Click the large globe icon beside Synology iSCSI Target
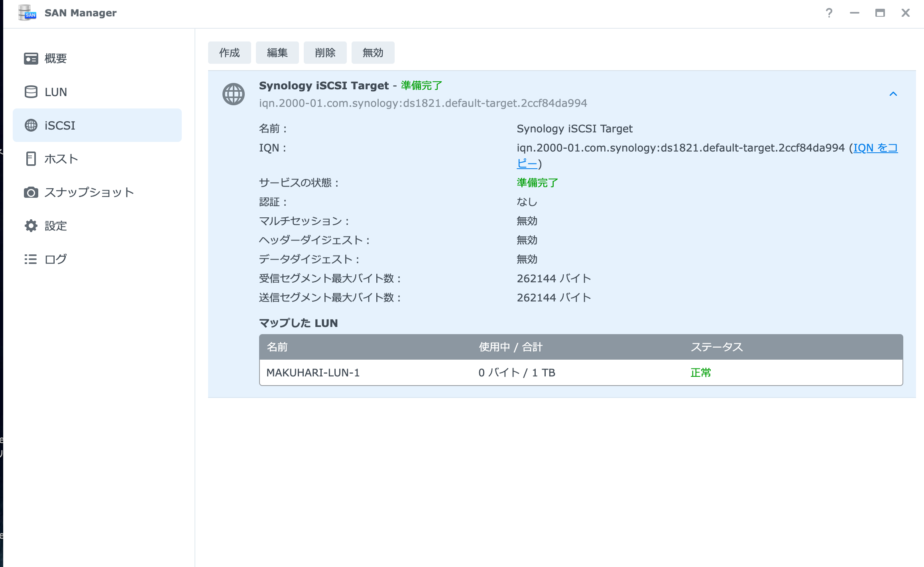The image size is (924, 567). [x=233, y=94]
